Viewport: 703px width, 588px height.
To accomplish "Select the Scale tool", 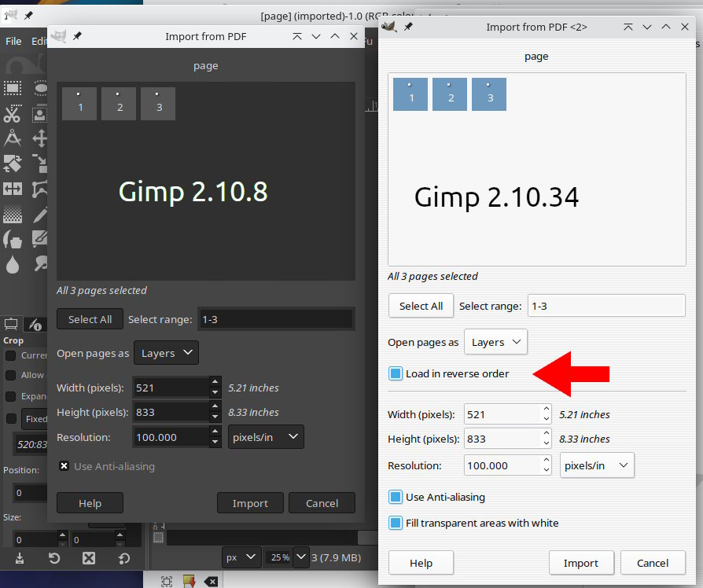I will click(39, 164).
